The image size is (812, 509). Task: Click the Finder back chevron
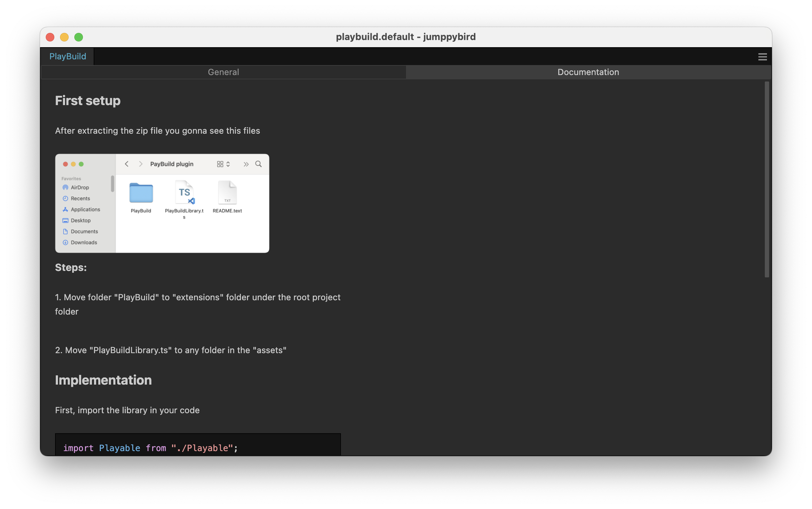tap(127, 164)
